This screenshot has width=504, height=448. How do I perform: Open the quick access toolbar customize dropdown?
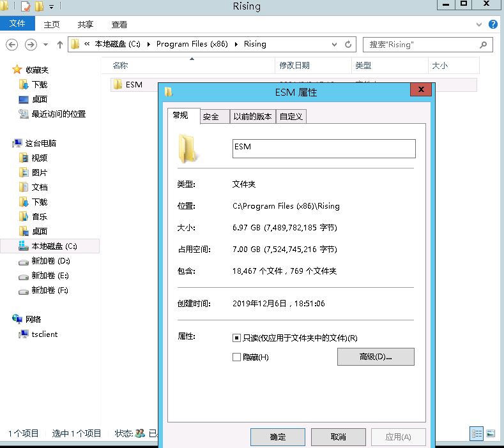point(52,7)
